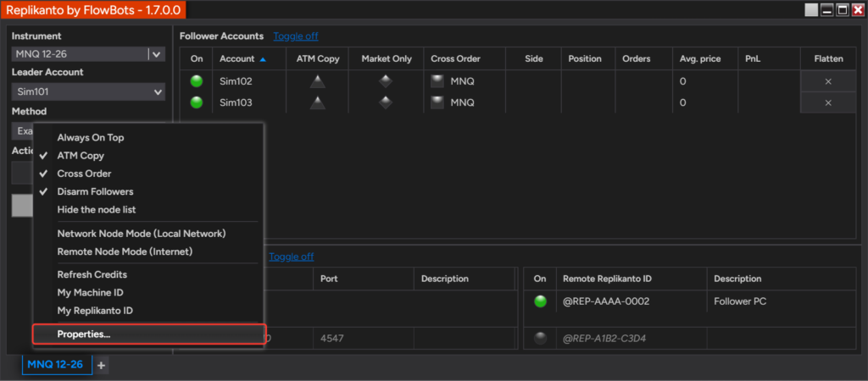
Task: Sort followers by the Account column header
Action: (248, 58)
